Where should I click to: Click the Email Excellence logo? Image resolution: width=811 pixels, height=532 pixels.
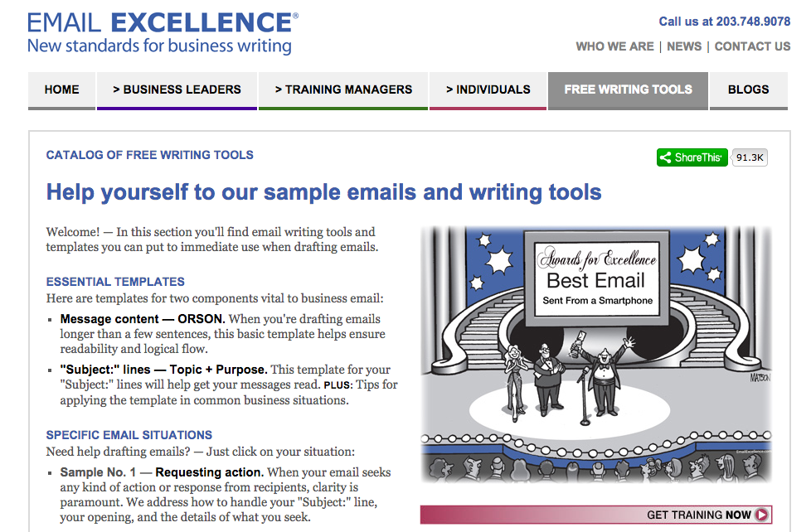(163, 33)
